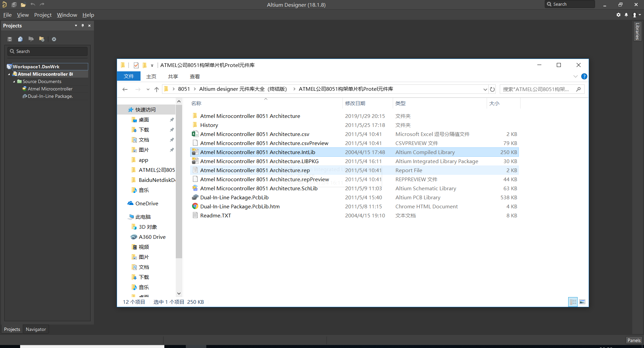Click Explorer help question-mark icon
This screenshot has width=644, height=348.
pyautogui.click(x=584, y=76)
